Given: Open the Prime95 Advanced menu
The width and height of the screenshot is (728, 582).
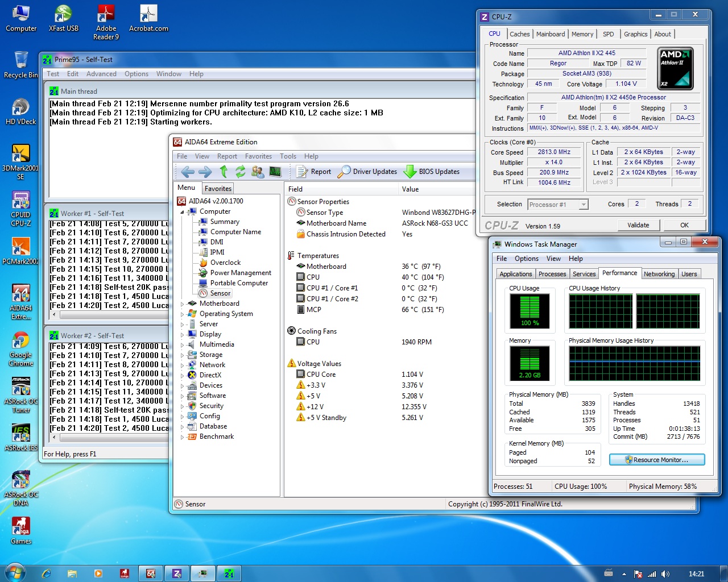Looking at the screenshot, I should click(x=101, y=74).
